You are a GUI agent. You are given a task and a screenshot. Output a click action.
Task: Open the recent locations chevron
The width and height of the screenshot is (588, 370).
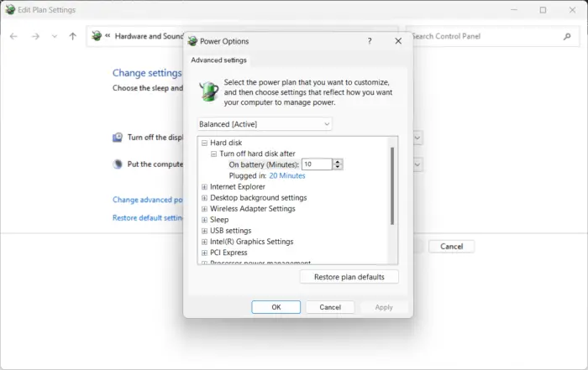(x=55, y=36)
